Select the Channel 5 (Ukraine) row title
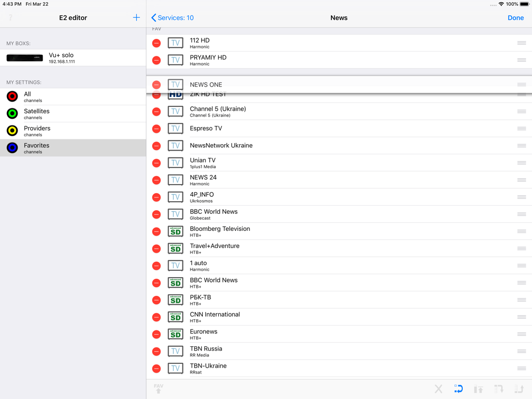532x399 pixels. [x=218, y=109]
